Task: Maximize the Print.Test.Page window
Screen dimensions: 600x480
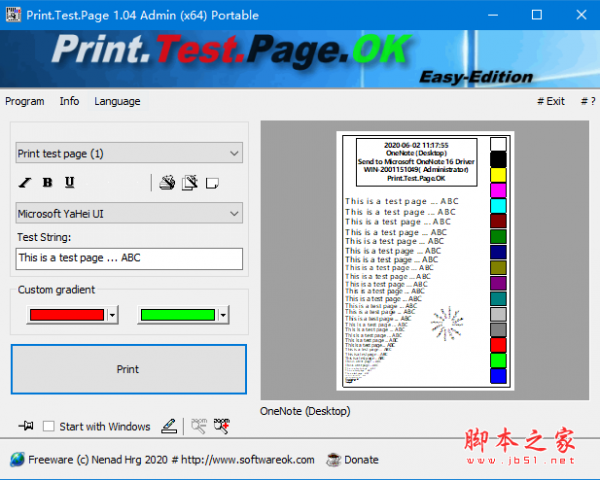Action: (x=537, y=15)
